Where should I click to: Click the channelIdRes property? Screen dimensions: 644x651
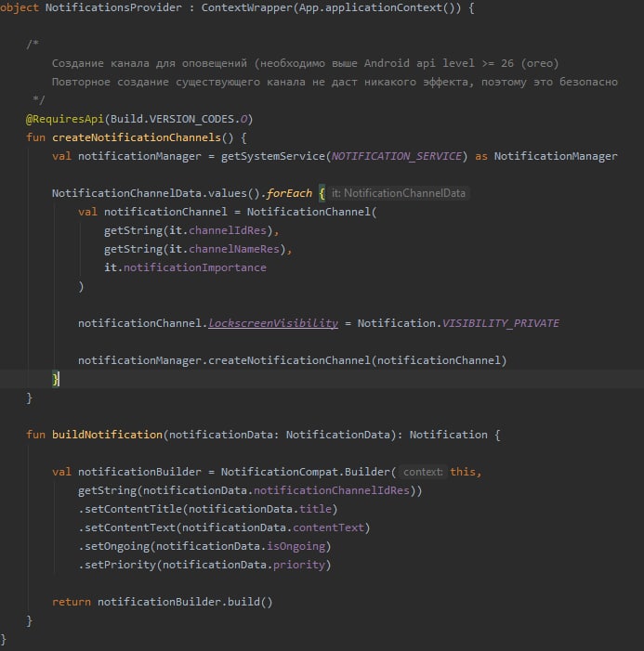pyautogui.click(x=228, y=230)
